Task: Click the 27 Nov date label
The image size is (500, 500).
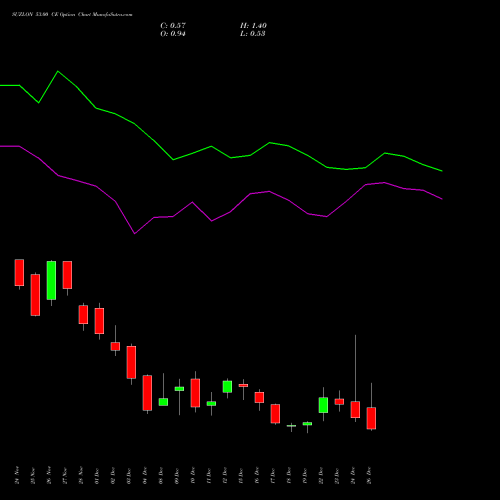Action: point(65,475)
